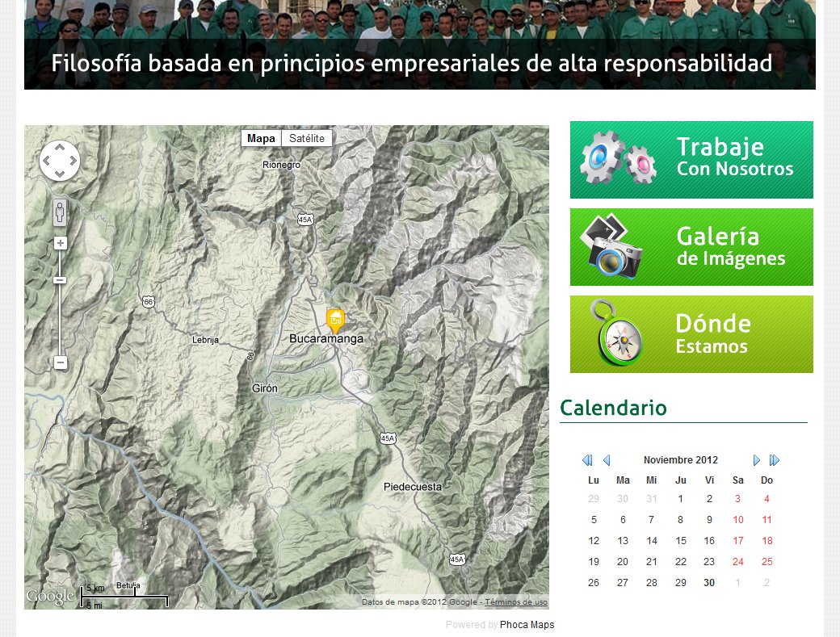Pan the map west with the left arrow

point(46,161)
